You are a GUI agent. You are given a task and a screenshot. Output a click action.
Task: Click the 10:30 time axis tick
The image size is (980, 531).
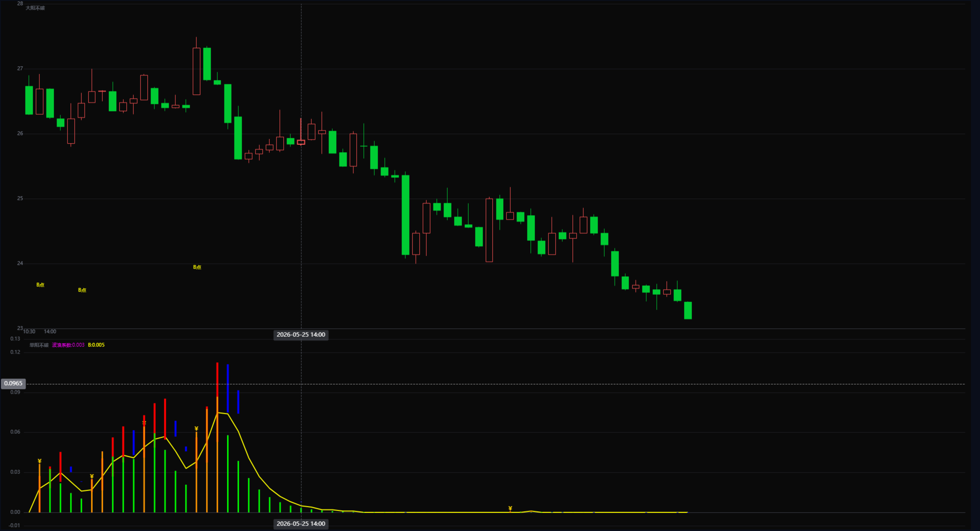(x=29, y=332)
